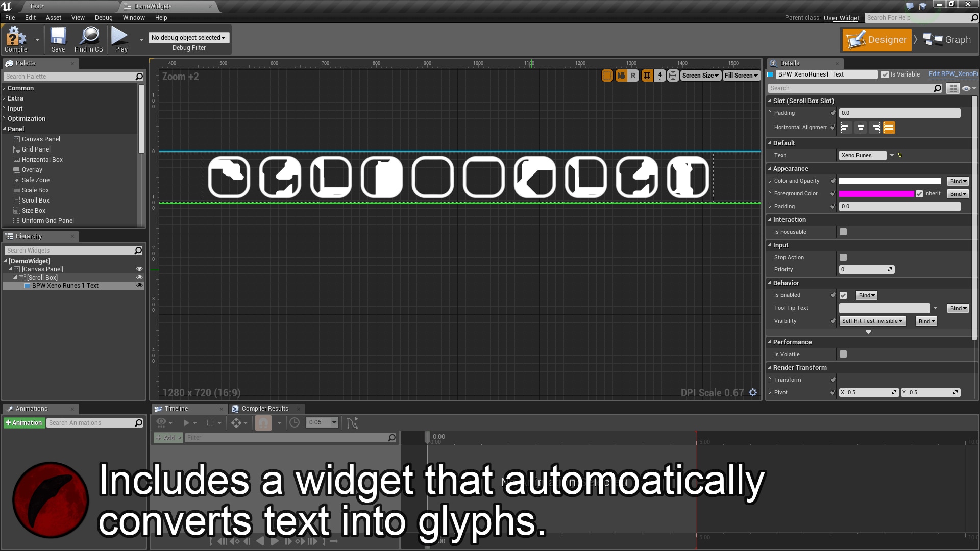Click the Compile toolbar icon

15,38
